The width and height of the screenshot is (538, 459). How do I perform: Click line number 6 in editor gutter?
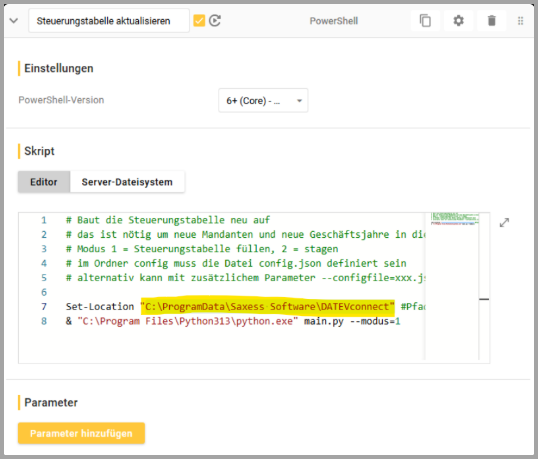point(44,292)
